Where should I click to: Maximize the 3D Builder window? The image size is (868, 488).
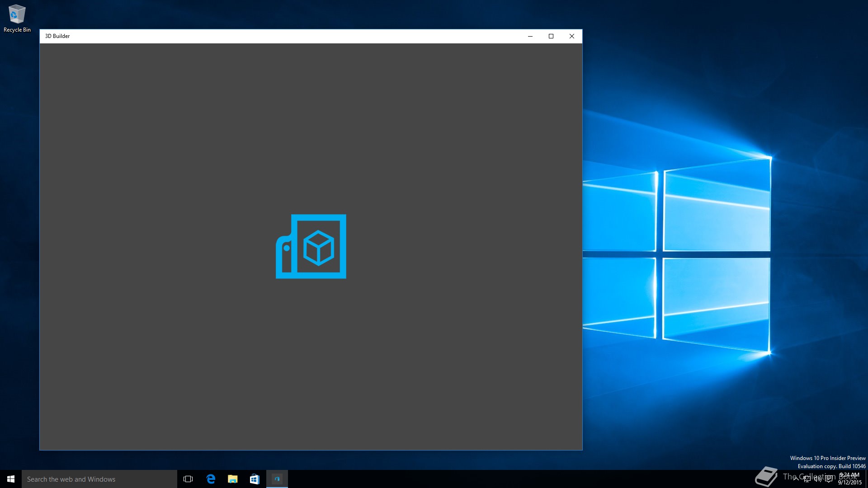[551, 36]
